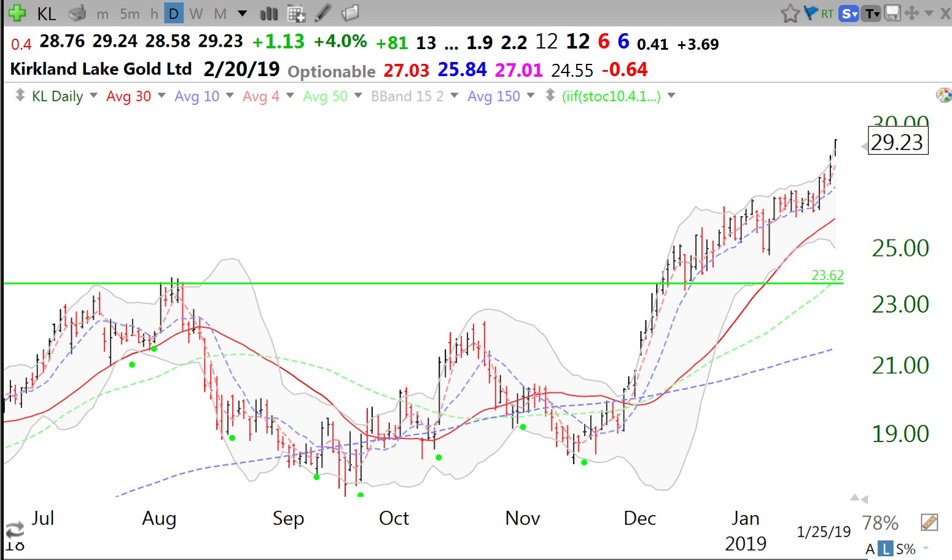
Task: Switch to the Monthly 'M' timeframe
Action: (220, 14)
